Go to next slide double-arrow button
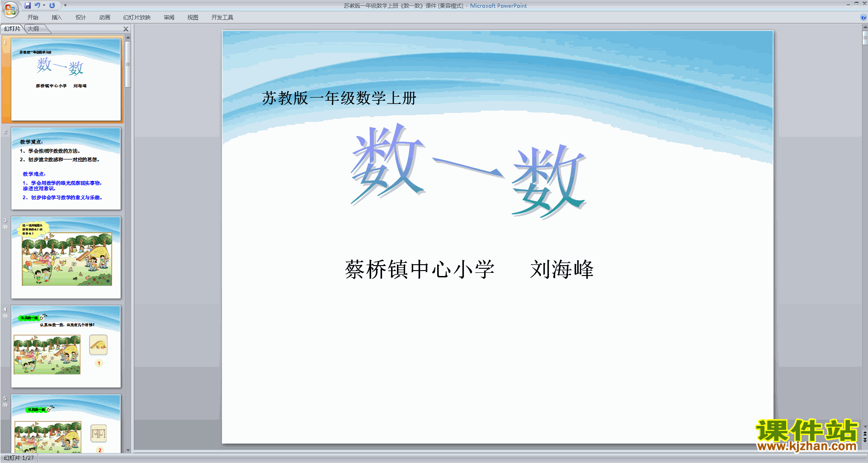Viewport: 868px width, 463px height. 865,440
